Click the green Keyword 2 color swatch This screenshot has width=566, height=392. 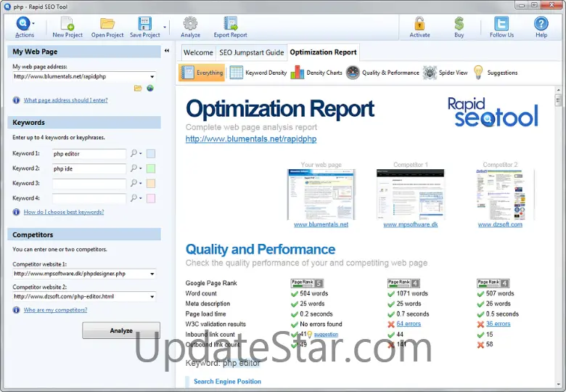point(151,168)
